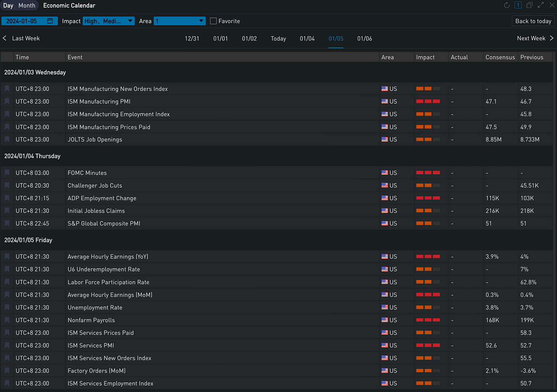Viewport: 557px width, 392px height.
Task: Toggle to Day view
Action: click(8, 6)
